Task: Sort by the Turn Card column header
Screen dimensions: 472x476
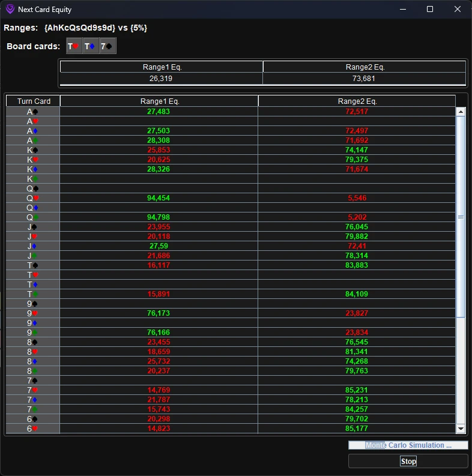Action: 34,101
